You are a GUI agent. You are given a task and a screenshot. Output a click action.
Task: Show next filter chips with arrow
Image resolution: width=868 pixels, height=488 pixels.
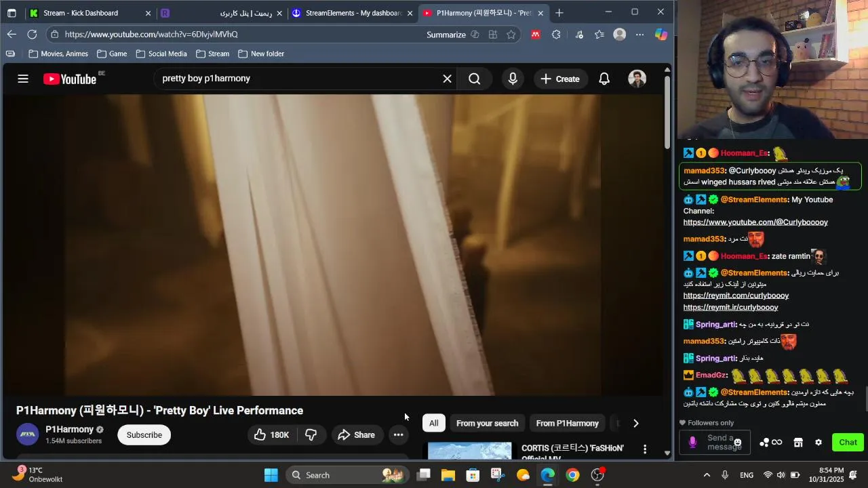[x=635, y=423]
